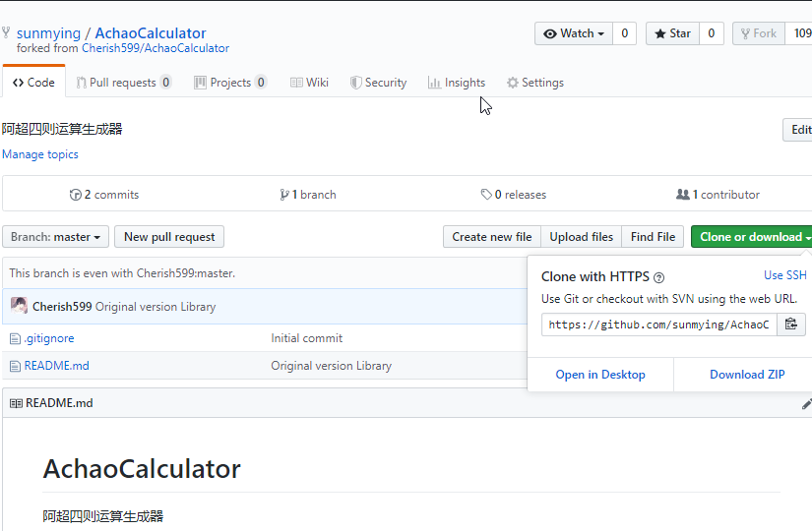
Task: Click the book icon in README header
Action: point(16,403)
